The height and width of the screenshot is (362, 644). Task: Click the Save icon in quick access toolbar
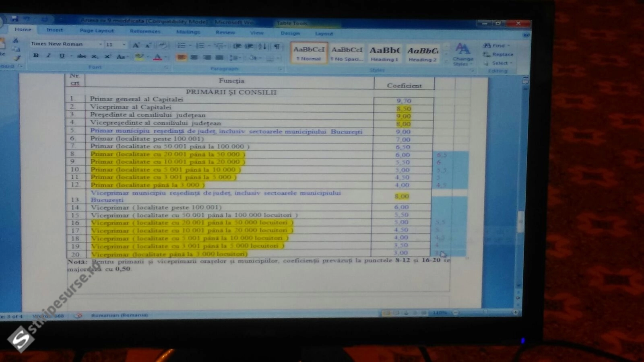click(x=14, y=19)
